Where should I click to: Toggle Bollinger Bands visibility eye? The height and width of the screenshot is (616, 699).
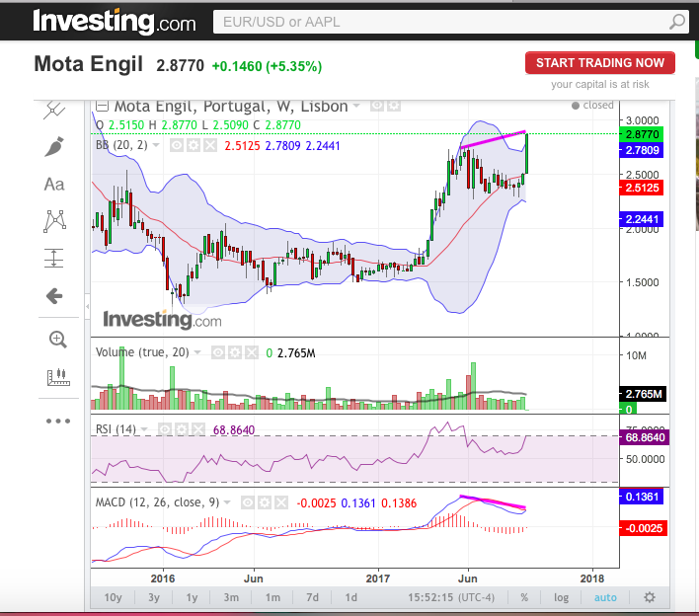[176, 145]
